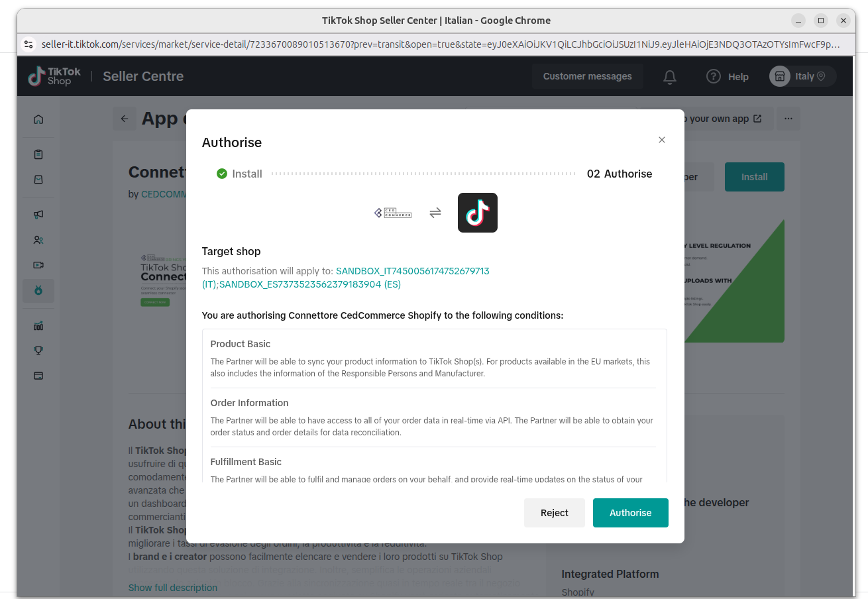
Task: Click the green check Install step
Action: coord(239,174)
